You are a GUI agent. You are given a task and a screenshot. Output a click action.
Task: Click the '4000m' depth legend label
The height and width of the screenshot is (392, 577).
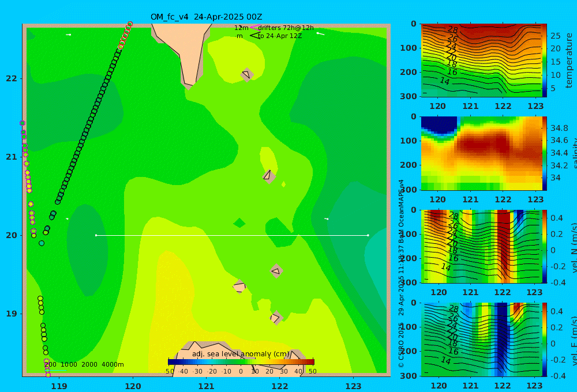pyautogui.click(x=113, y=364)
